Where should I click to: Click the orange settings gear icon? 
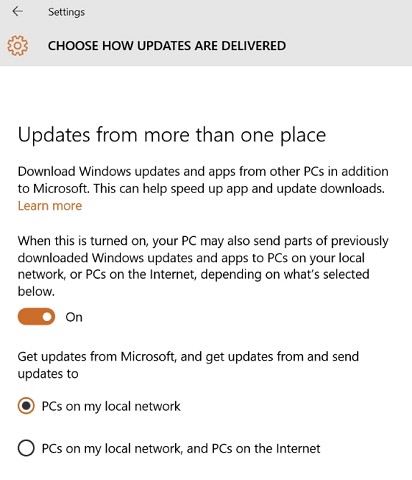(17, 46)
